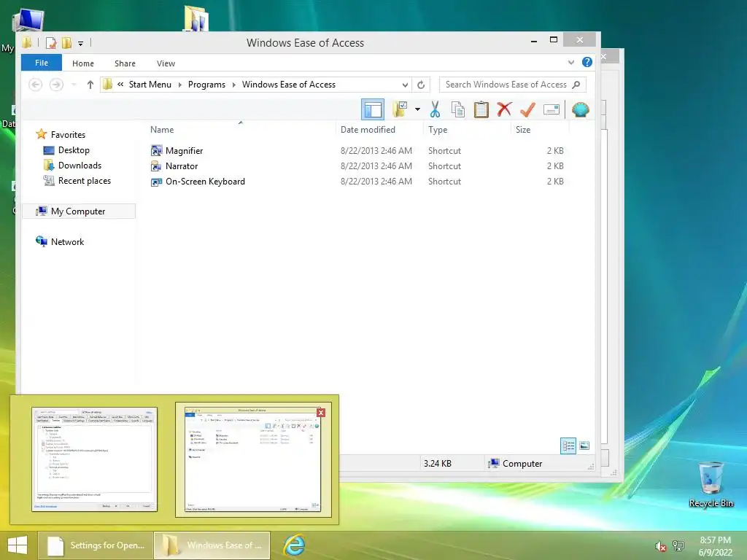Sort by the Name column header
This screenshot has width=747, height=560.
(162, 130)
